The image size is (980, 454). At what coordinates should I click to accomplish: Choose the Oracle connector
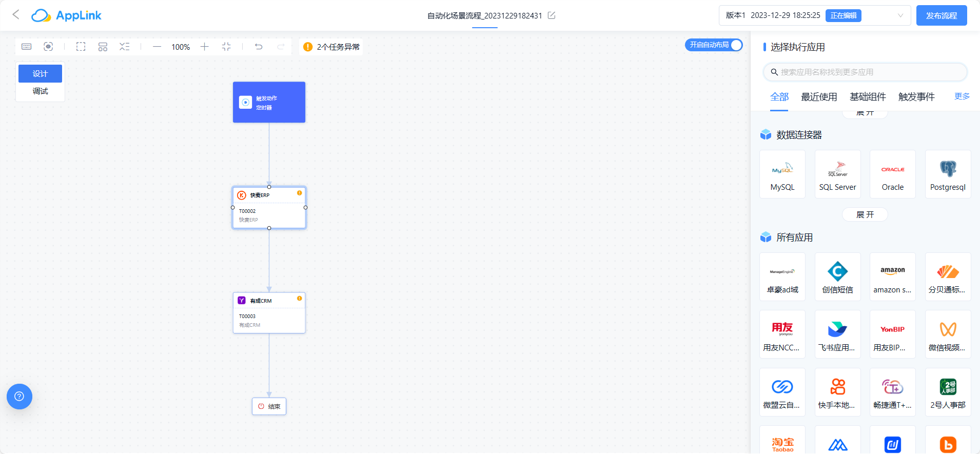click(x=893, y=174)
